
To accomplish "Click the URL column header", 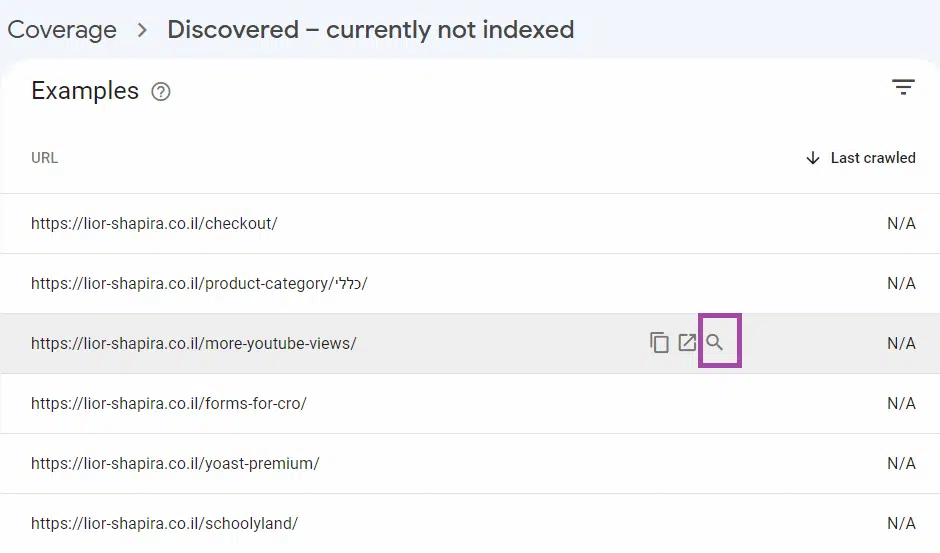I will pos(45,158).
